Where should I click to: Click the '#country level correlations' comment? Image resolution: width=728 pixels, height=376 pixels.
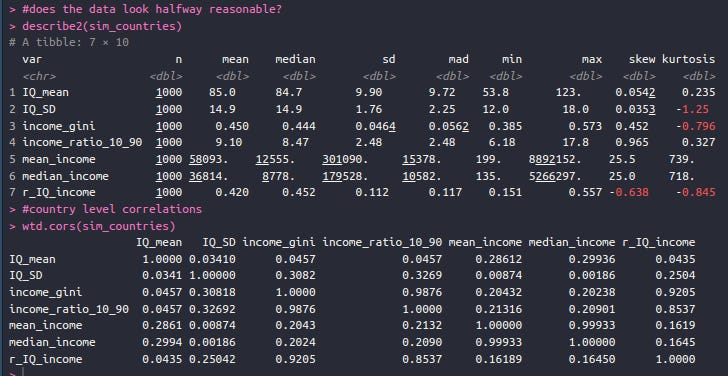click(112, 209)
